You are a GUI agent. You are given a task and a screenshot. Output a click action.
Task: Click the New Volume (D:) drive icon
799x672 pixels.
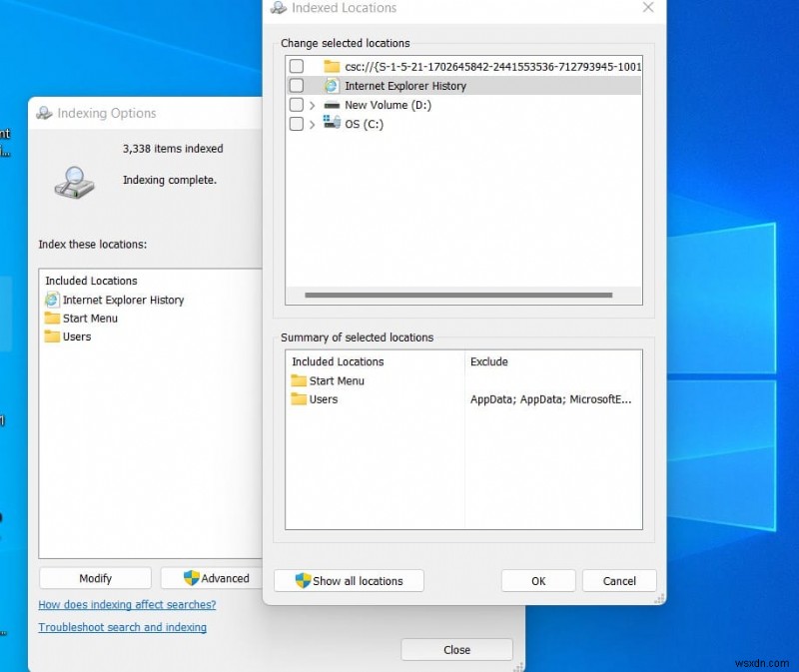(x=331, y=105)
